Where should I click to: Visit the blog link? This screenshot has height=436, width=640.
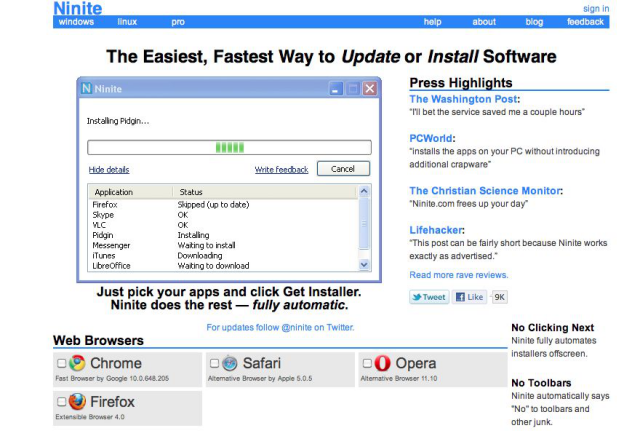coord(534,22)
